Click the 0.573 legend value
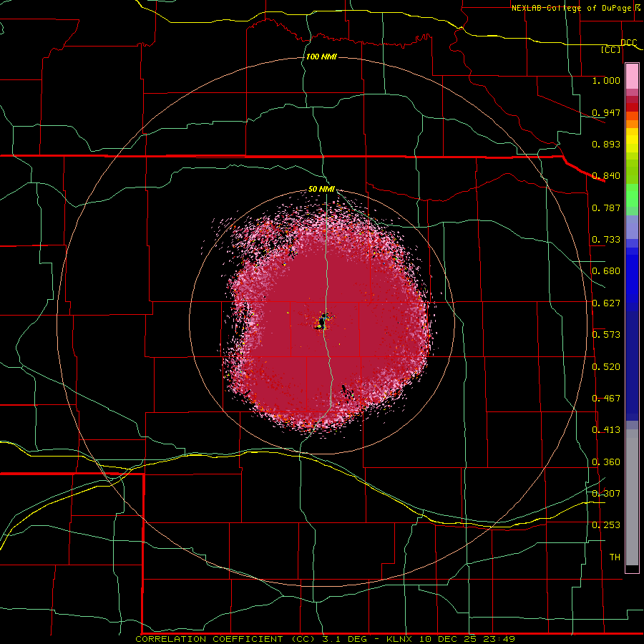 606,335
